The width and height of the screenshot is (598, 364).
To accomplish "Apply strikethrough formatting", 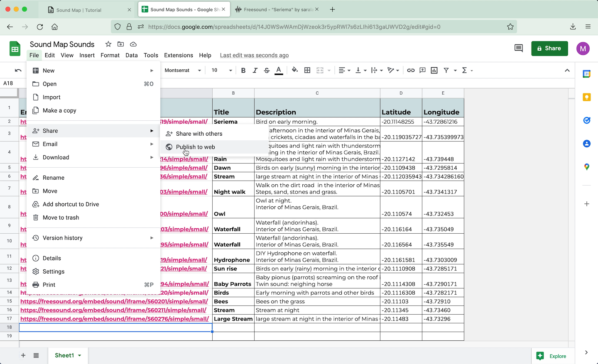I will pyautogui.click(x=267, y=71).
